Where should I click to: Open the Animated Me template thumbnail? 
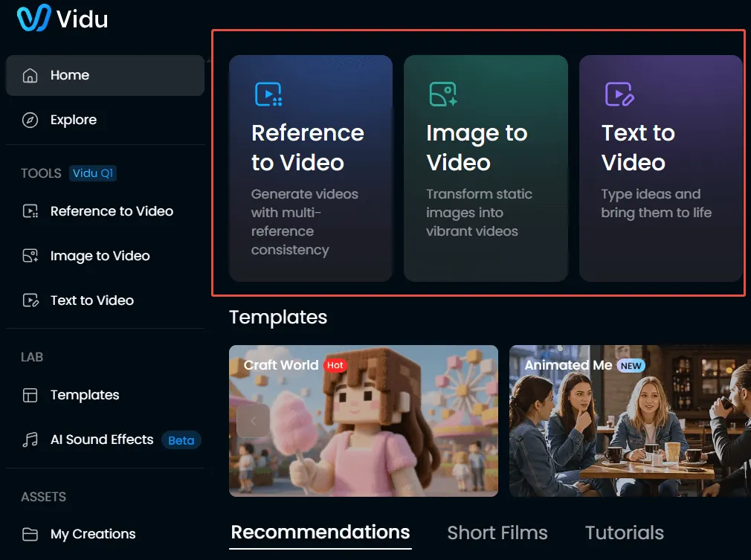coord(628,420)
